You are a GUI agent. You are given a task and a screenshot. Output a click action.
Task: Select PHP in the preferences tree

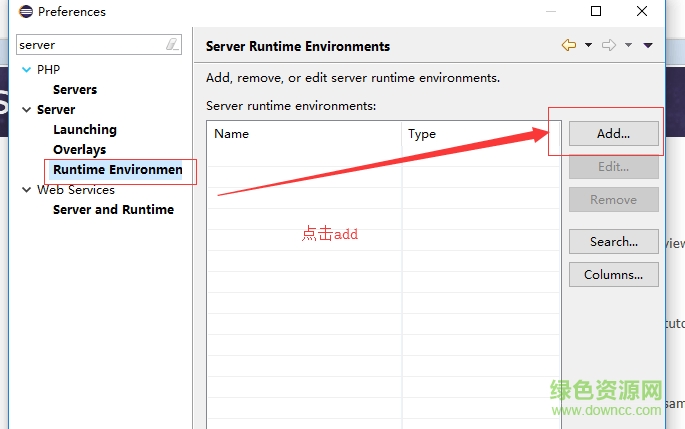point(48,69)
